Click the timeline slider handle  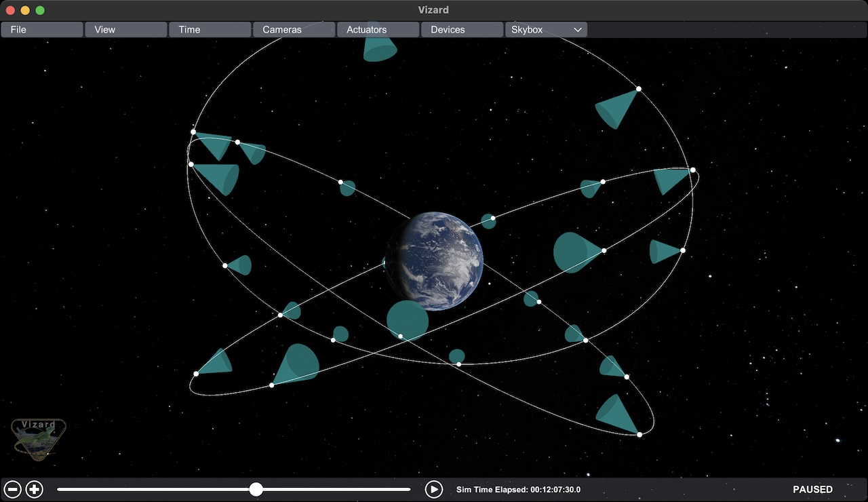(256, 489)
